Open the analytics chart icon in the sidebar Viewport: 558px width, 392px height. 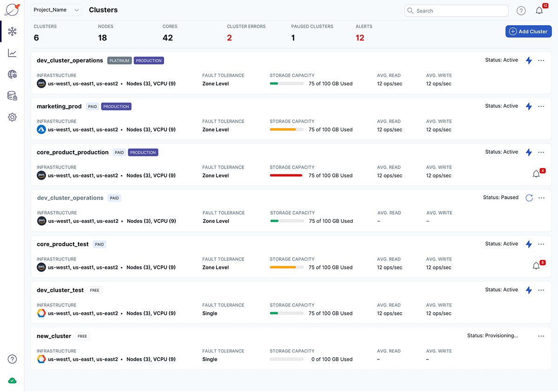pos(12,53)
